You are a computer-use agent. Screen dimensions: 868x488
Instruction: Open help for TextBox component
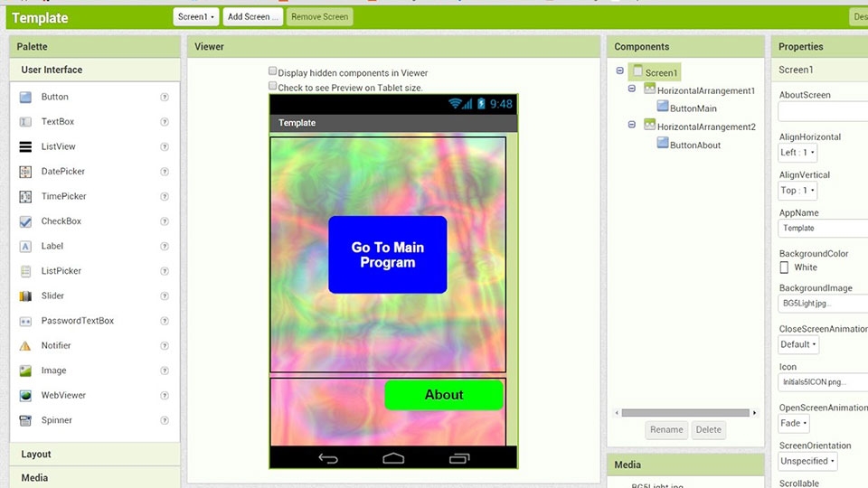click(165, 122)
